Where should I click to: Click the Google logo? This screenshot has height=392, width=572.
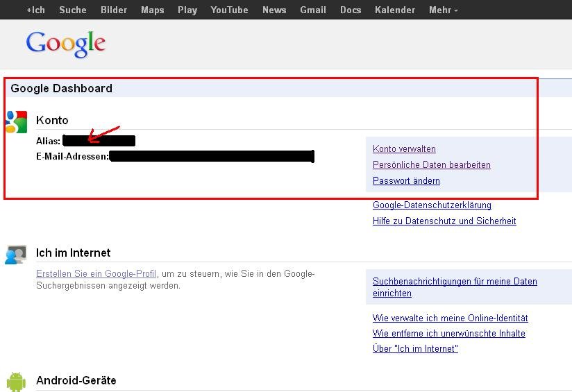66,44
